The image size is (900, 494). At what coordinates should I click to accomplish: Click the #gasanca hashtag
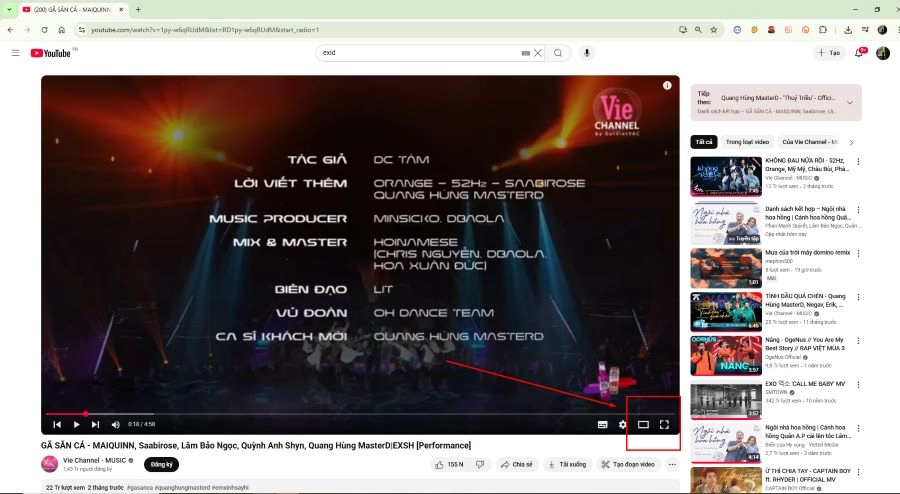(x=139, y=488)
